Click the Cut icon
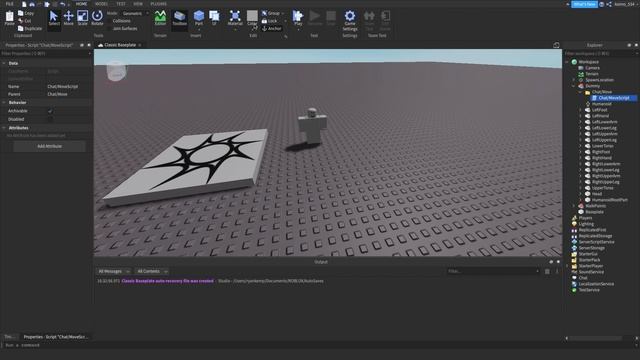640x360 pixels. (x=21, y=20)
